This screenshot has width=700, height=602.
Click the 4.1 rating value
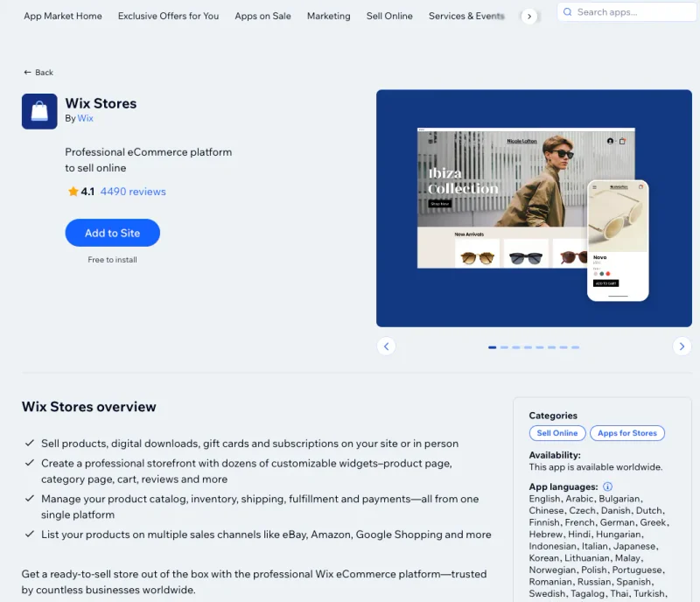coord(87,192)
